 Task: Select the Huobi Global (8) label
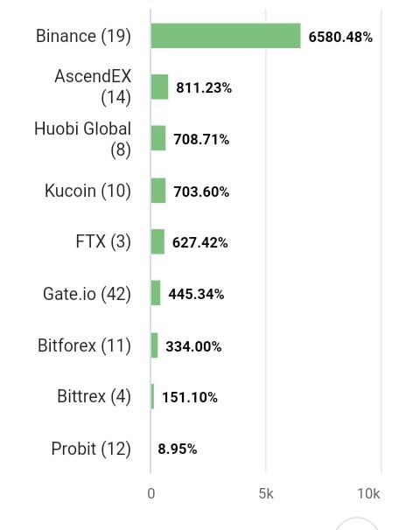click(x=82, y=139)
